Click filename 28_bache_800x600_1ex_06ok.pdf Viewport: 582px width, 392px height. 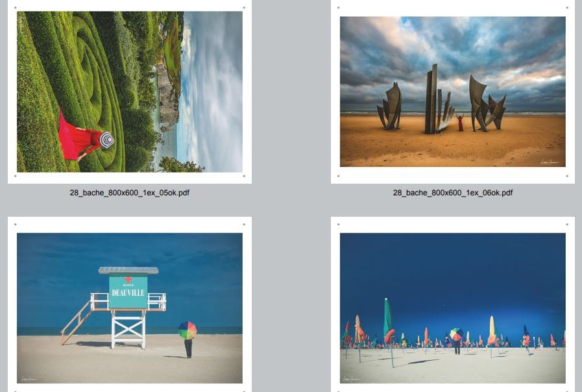452,193
